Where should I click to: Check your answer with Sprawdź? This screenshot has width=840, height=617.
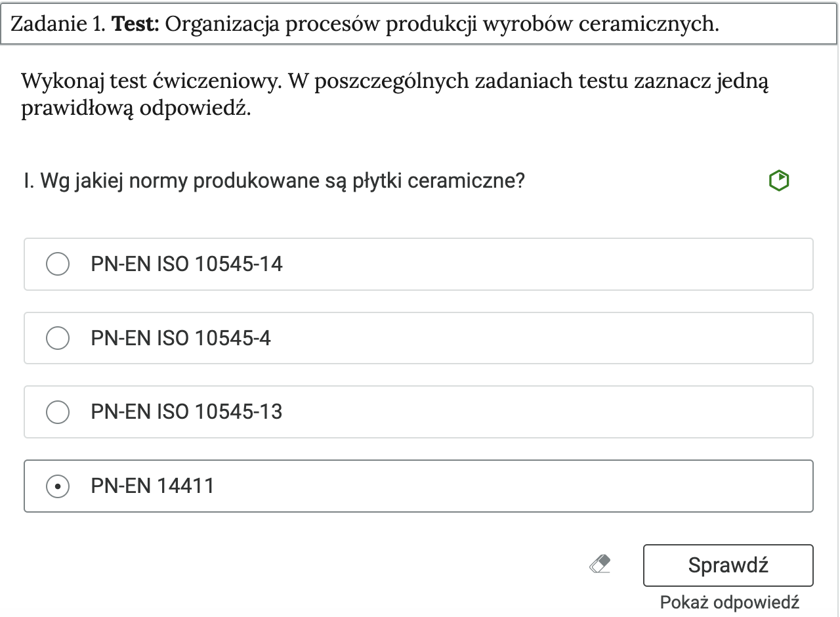click(727, 563)
